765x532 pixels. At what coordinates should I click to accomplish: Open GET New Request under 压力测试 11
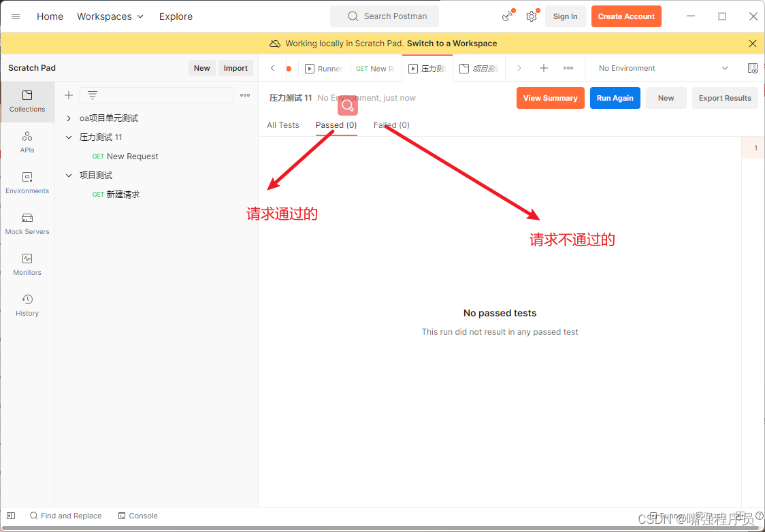click(125, 156)
